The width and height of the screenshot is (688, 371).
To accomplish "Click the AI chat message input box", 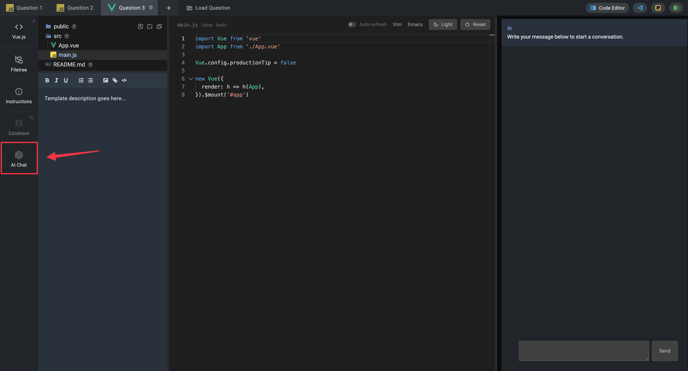I will point(584,351).
